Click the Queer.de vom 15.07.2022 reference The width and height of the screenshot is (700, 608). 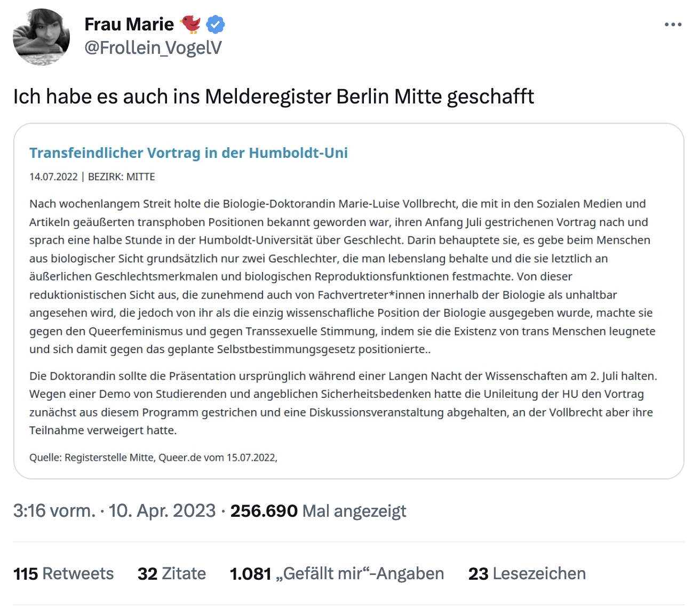(x=218, y=458)
